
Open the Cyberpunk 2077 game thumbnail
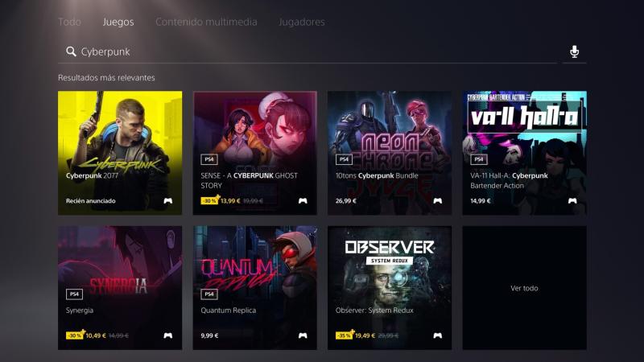(120, 153)
